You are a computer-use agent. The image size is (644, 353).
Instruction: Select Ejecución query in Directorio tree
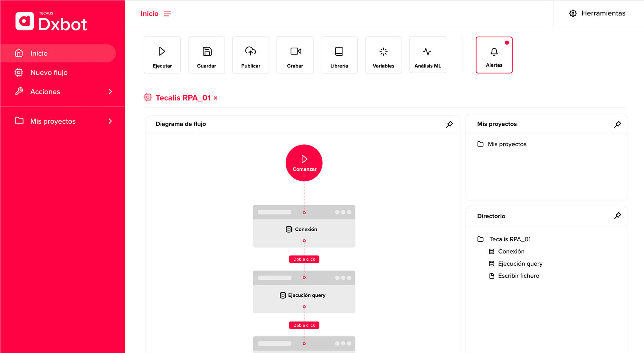coord(520,264)
